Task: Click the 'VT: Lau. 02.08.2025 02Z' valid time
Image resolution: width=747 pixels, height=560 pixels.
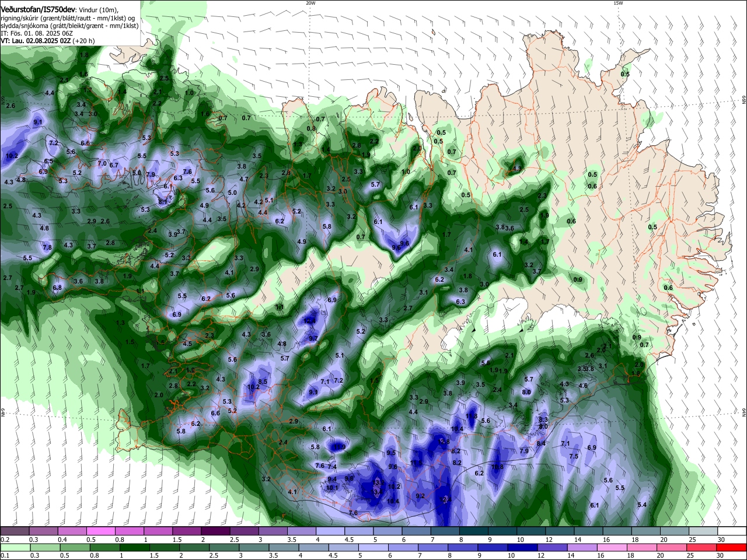Action: pyautogui.click(x=36, y=41)
